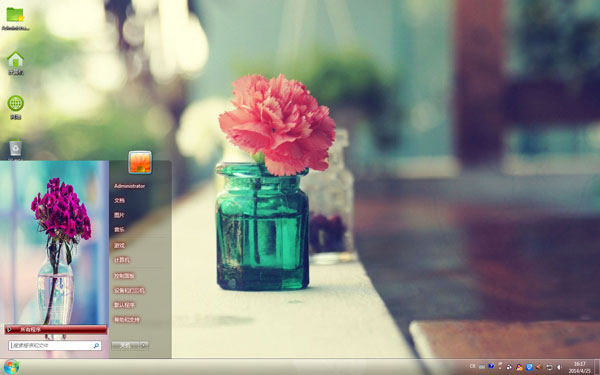This screenshot has height=375, width=600.
Task: Click the white volume speaker tray icon
Action: [559, 367]
